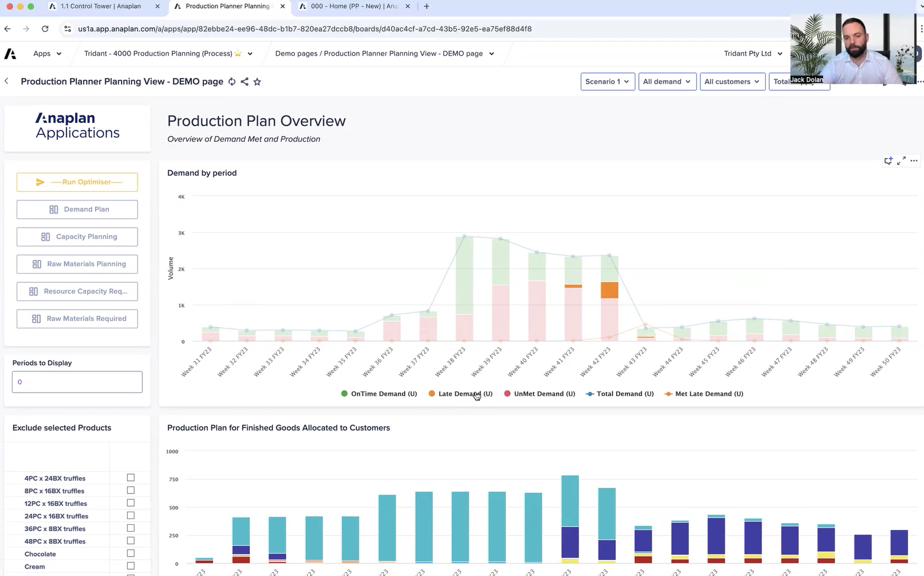Switch to the 1.1 Control Tower browser tab
This screenshot has width=924, height=576.
coord(101,6)
